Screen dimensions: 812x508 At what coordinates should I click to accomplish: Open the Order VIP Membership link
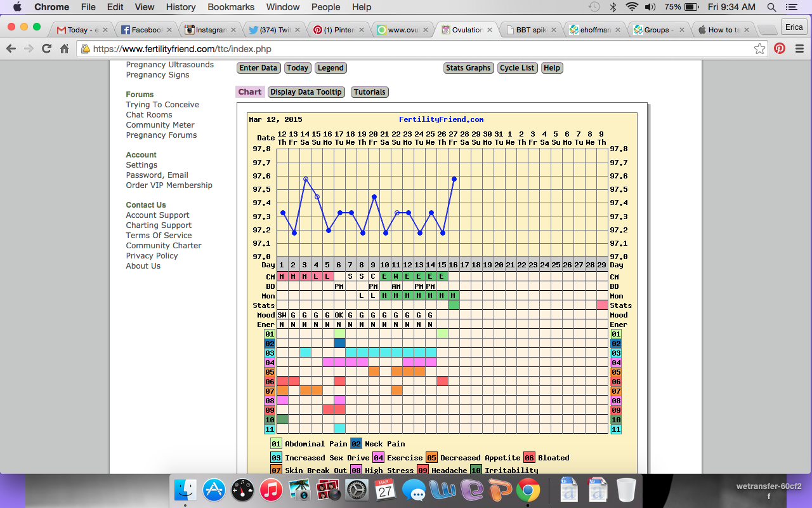coord(169,185)
